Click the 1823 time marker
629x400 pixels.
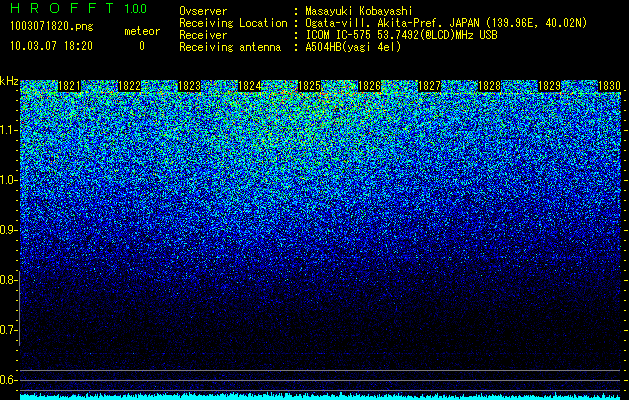[x=189, y=86]
